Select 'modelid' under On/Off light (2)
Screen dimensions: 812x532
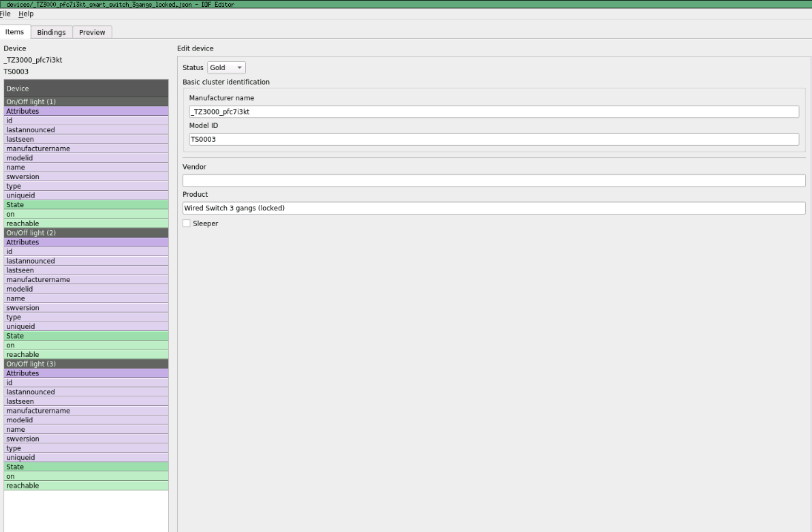click(86, 289)
